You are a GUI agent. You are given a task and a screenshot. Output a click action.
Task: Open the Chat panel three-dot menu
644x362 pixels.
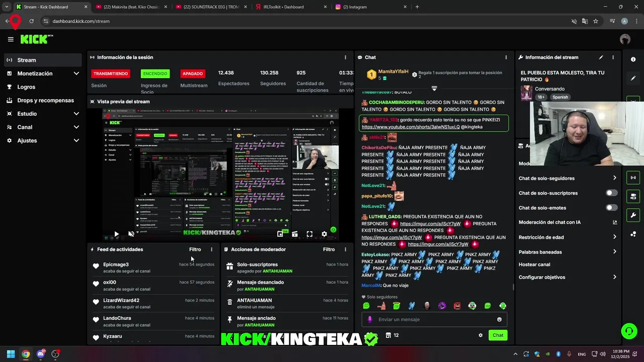pyautogui.click(x=506, y=57)
